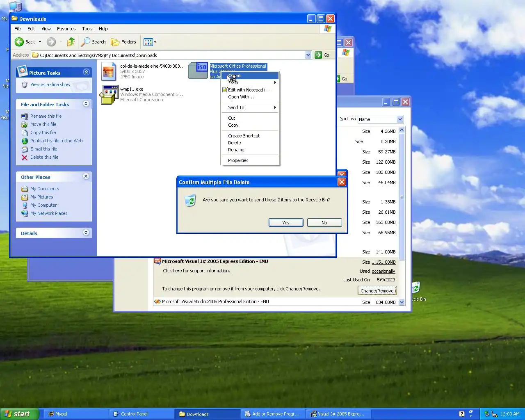
Task: Choose Copy in the context menu
Action: click(x=250, y=125)
